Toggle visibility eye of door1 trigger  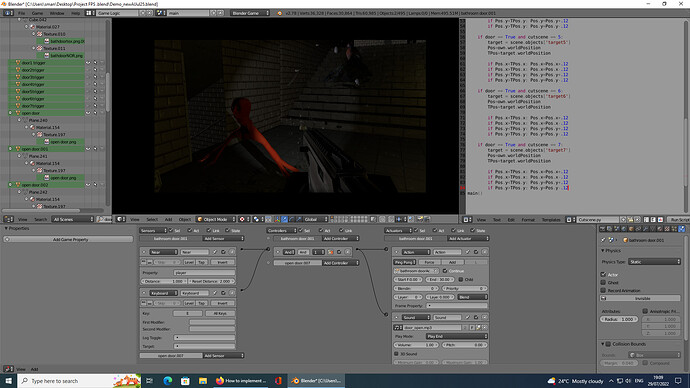(88, 62)
